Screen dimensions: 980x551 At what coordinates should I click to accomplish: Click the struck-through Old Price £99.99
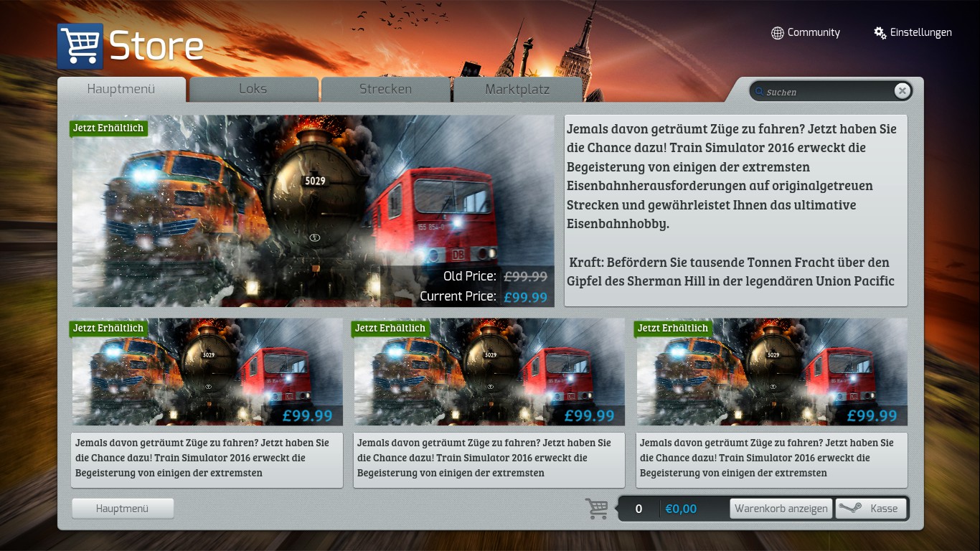[526, 276]
